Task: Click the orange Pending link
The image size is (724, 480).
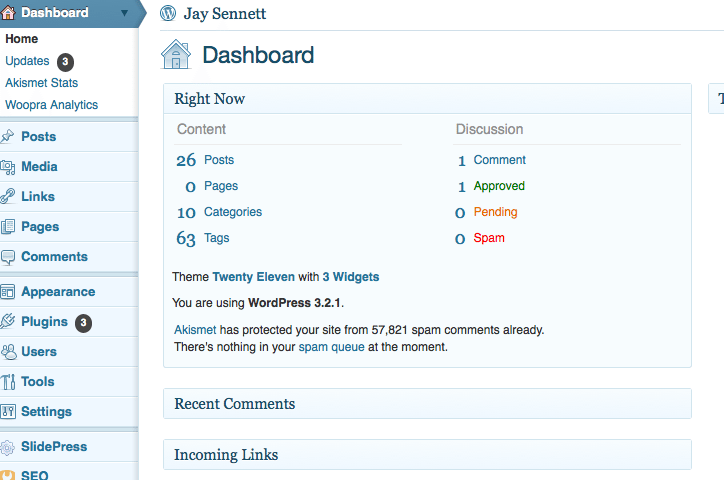Action: (x=495, y=212)
